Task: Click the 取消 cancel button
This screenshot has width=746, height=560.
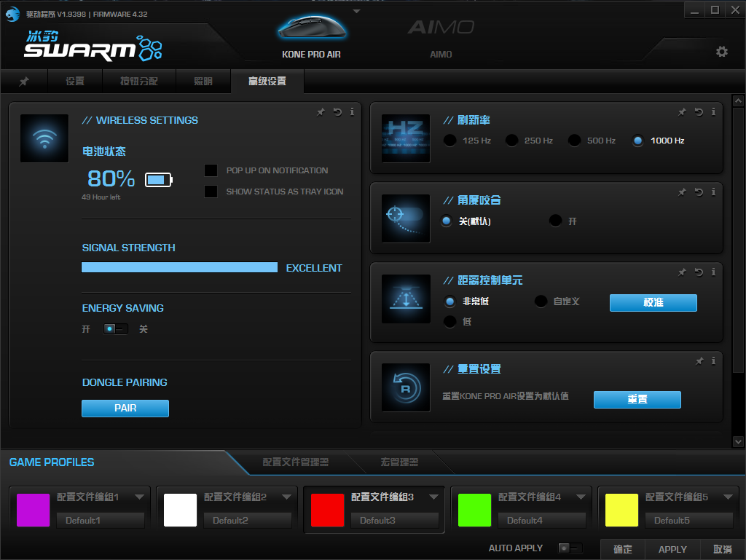Action: [722, 550]
